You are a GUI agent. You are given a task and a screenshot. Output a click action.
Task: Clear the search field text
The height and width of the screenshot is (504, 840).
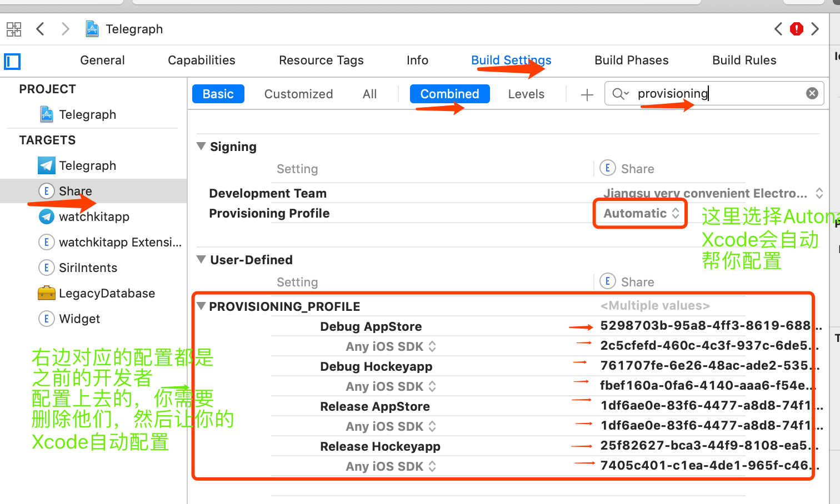(x=812, y=93)
